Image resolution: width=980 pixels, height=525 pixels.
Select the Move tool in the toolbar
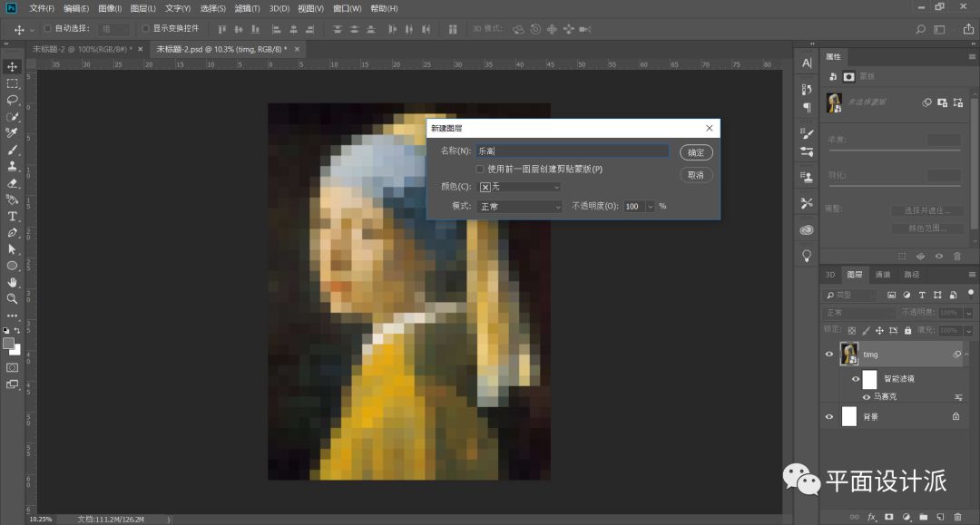[x=13, y=67]
